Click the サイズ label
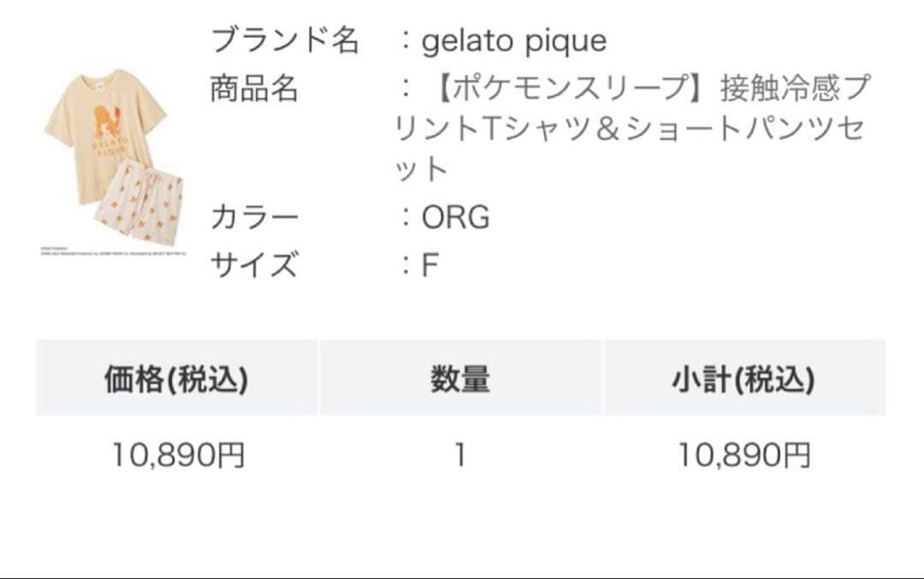 pos(254,265)
